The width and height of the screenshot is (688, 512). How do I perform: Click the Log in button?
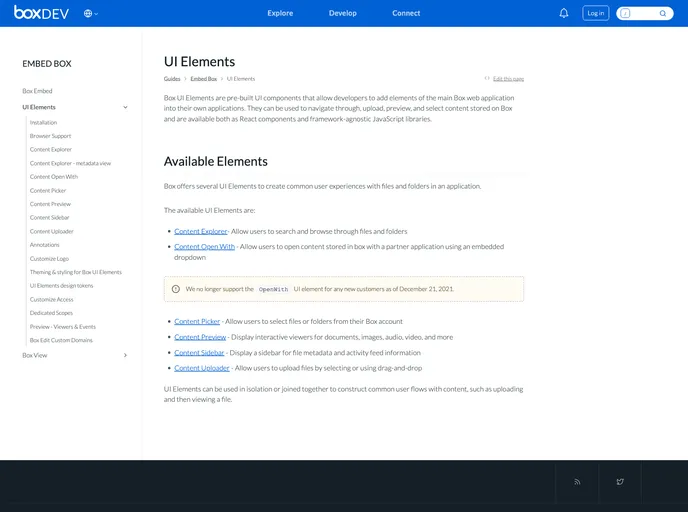[595, 13]
